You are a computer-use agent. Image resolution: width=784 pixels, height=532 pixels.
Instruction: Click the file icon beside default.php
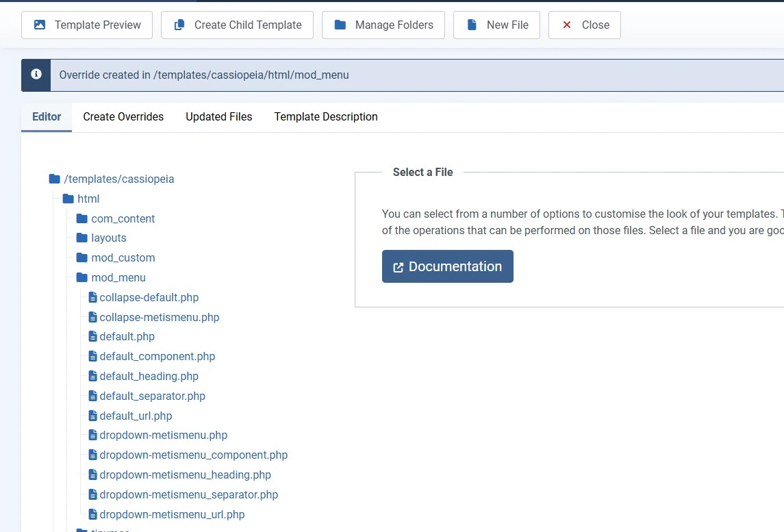coord(92,336)
